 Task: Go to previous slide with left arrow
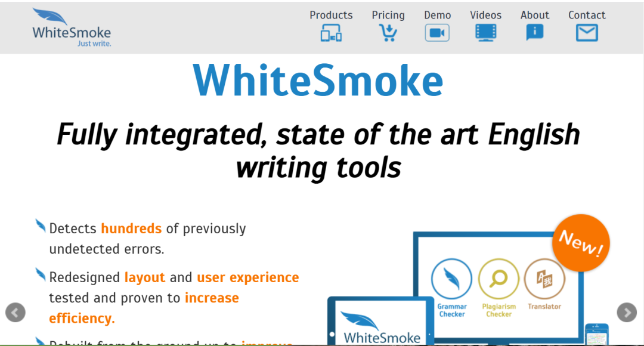(x=15, y=313)
